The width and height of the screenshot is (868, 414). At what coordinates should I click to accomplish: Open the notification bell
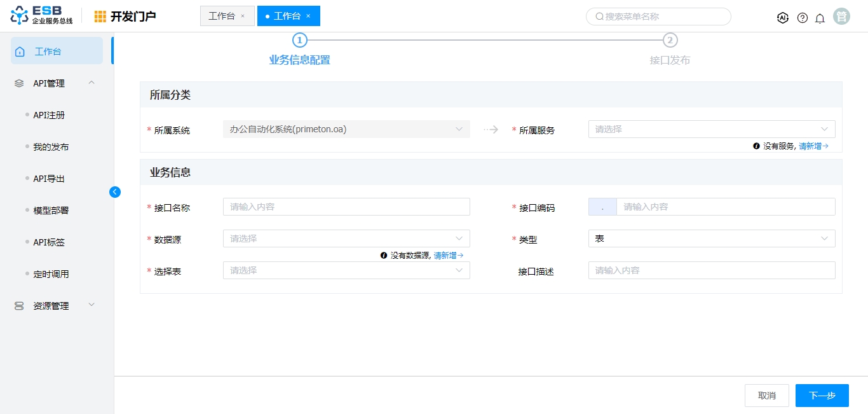[x=820, y=18]
